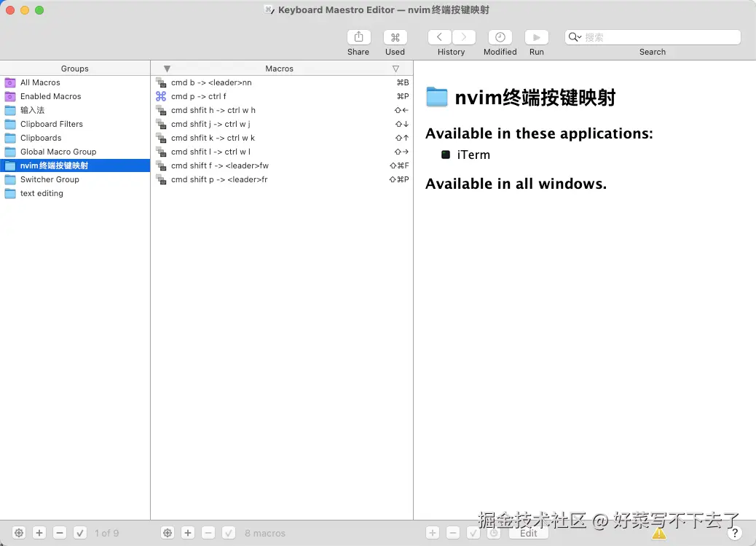Click the Run play button
This screenshot has height=546, width=756.
coord(536,37)
